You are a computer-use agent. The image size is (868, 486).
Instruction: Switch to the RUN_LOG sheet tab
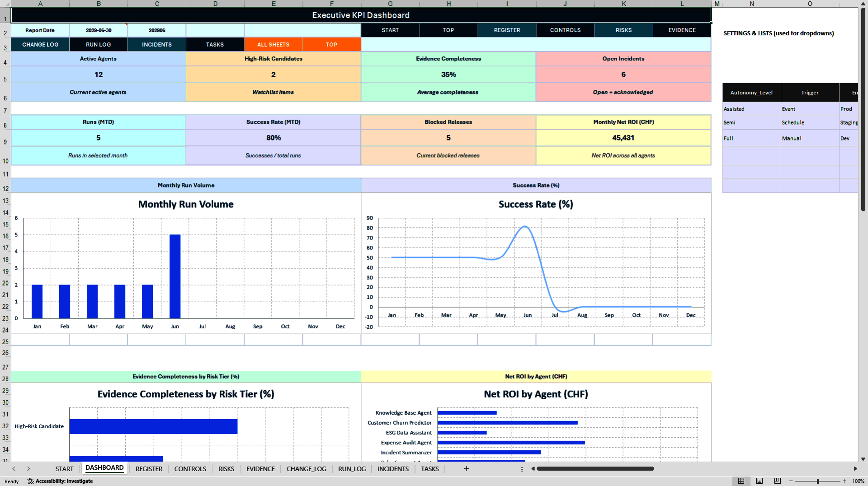pos(352,469)
